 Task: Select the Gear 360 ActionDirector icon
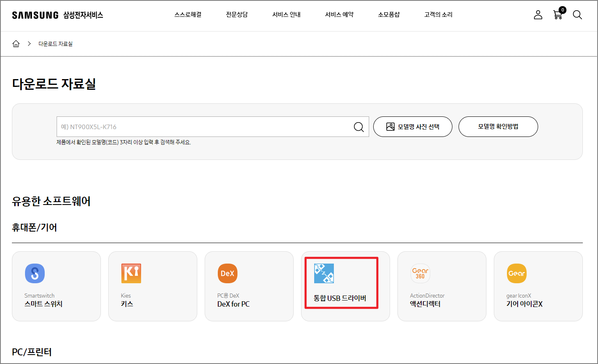[x=420, y=273]
